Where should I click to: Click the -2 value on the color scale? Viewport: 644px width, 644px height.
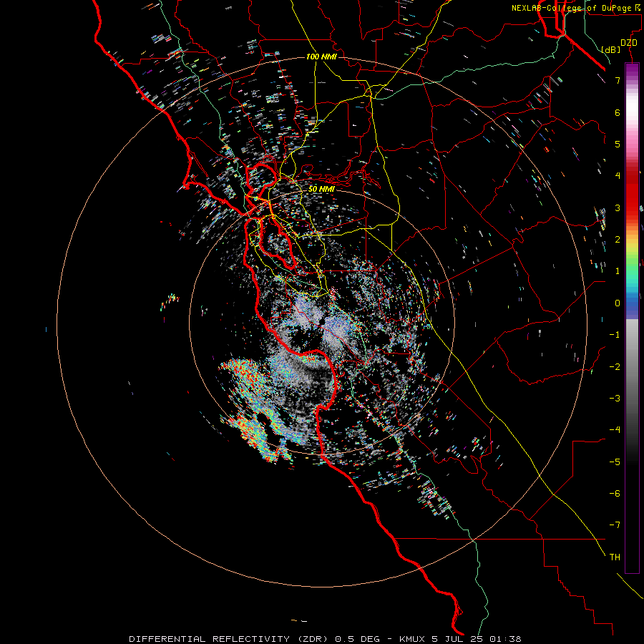(615, 367)
